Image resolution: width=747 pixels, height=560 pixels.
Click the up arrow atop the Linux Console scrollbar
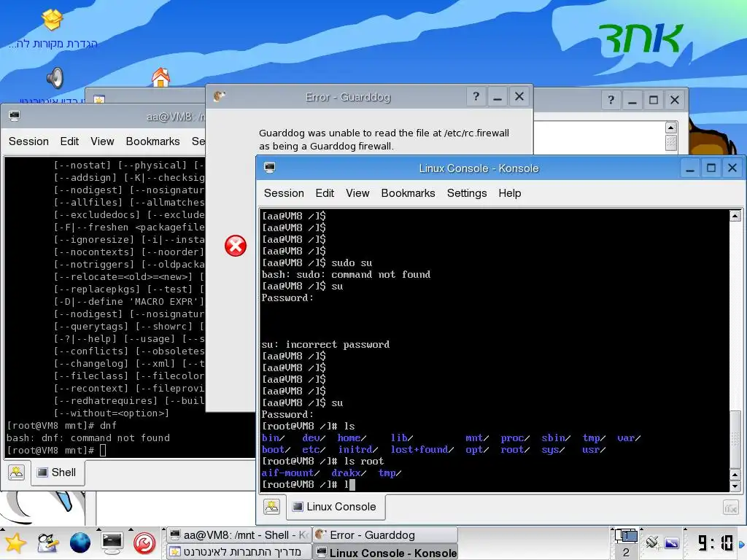pyautogui.click(x=735, y=216)
